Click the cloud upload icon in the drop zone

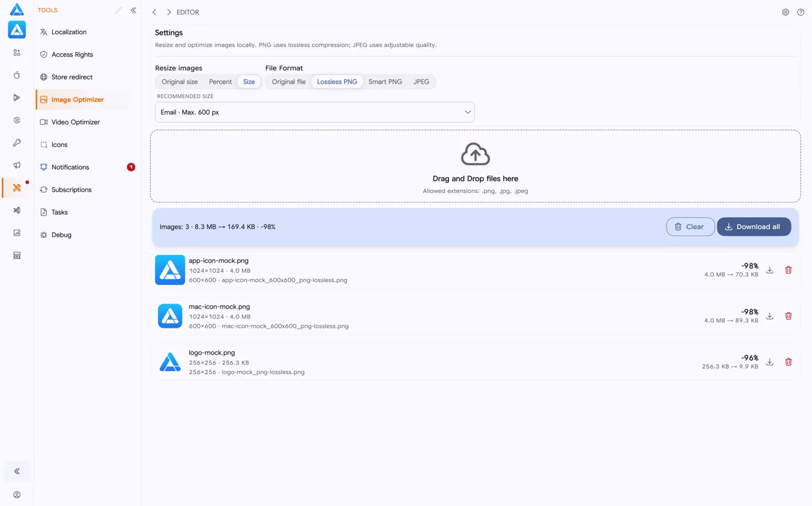(475, 154)
